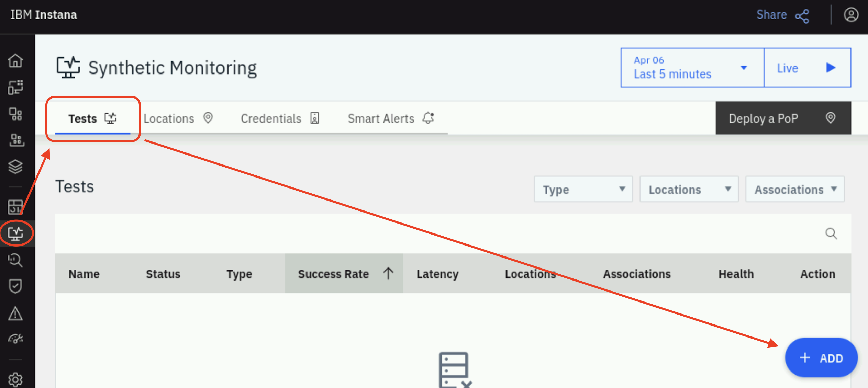868x388 pixels.
Task: Click the ADD button
Action: pos(821,358)
